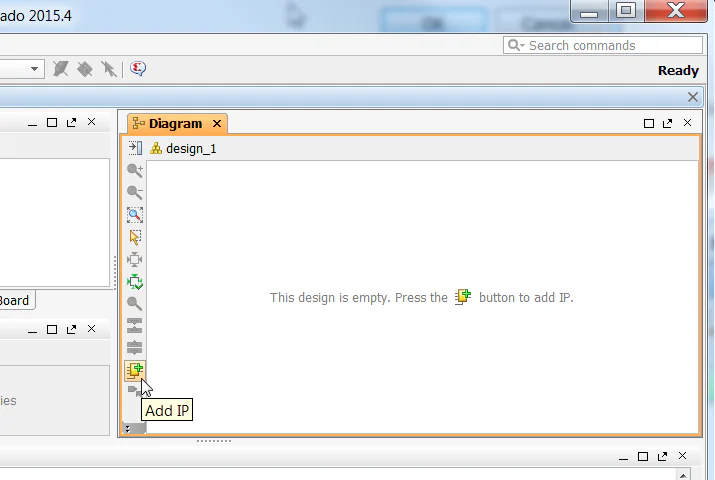Minimize the bottom console panel
This screenshot has height=480, width=715.
623,458
